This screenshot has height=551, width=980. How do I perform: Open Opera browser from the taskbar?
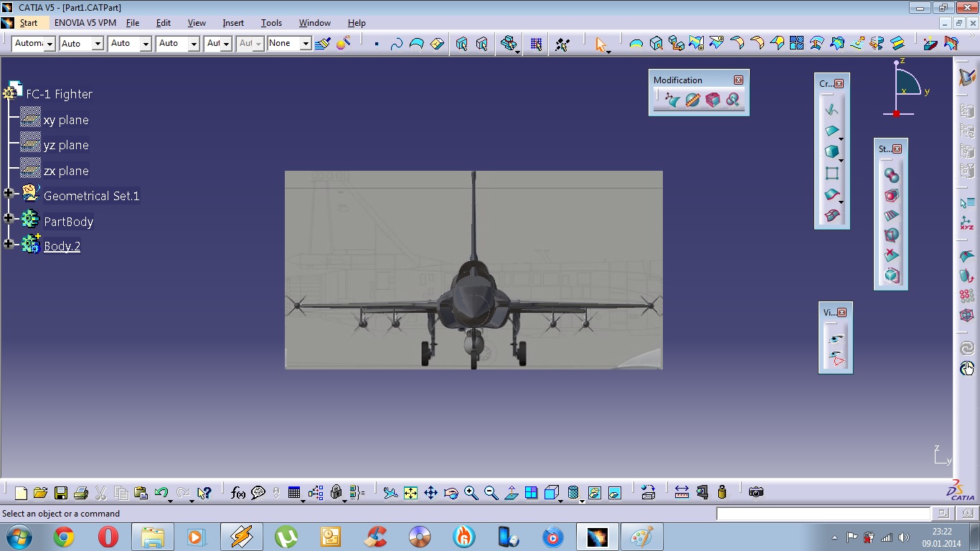point(108,537)
